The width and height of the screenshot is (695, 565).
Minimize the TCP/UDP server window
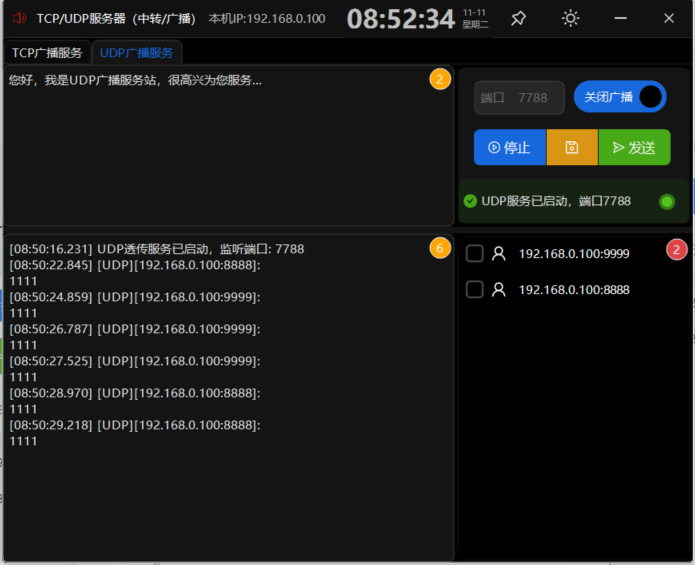[x=620, y=18]
